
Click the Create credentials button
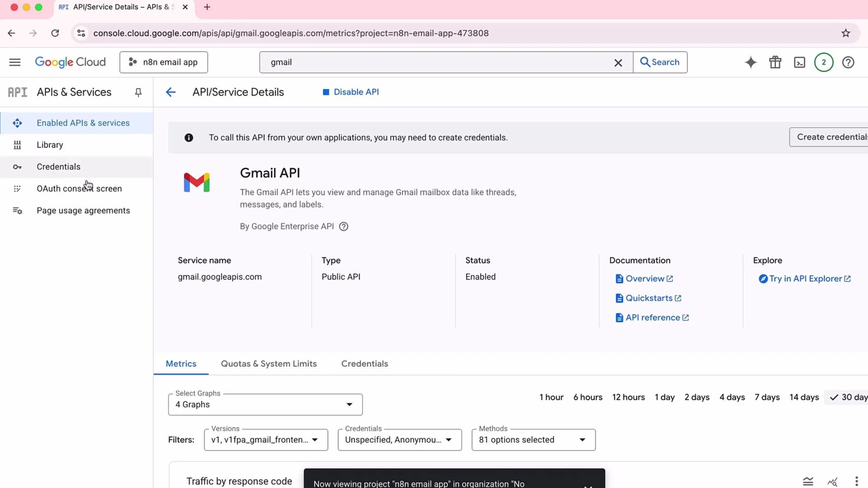pyautogui.click(x=829, y=137)
